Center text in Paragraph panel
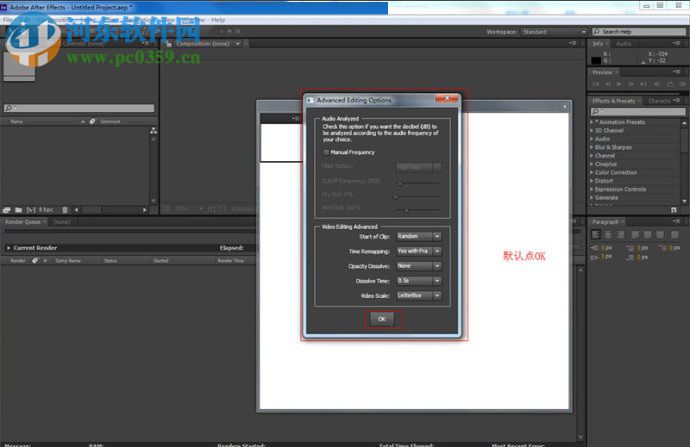The height and width of the screenshot is (447, 690). pyautogui.click(x=608, y=234)
